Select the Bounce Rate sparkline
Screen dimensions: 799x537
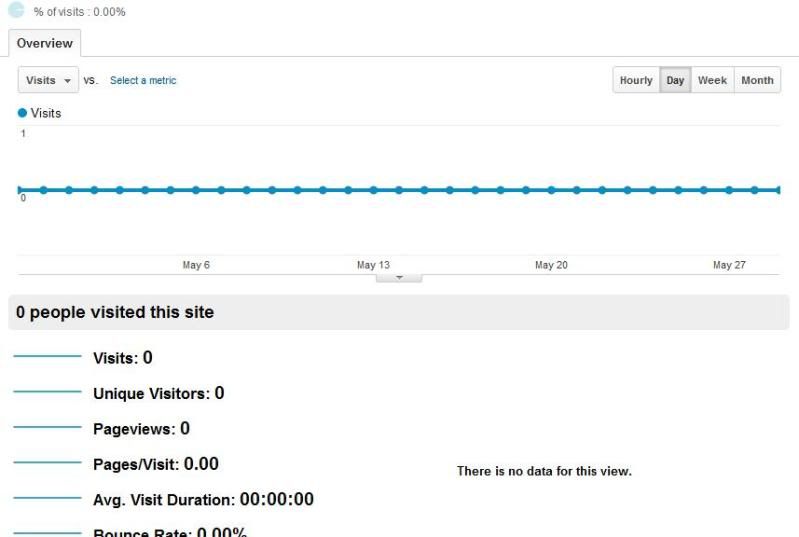tap(47, 532)
